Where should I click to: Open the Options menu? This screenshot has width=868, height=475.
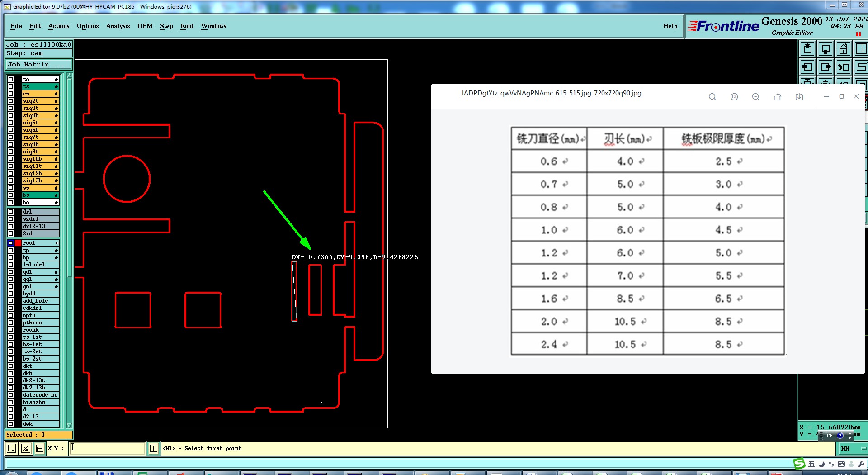88,26
